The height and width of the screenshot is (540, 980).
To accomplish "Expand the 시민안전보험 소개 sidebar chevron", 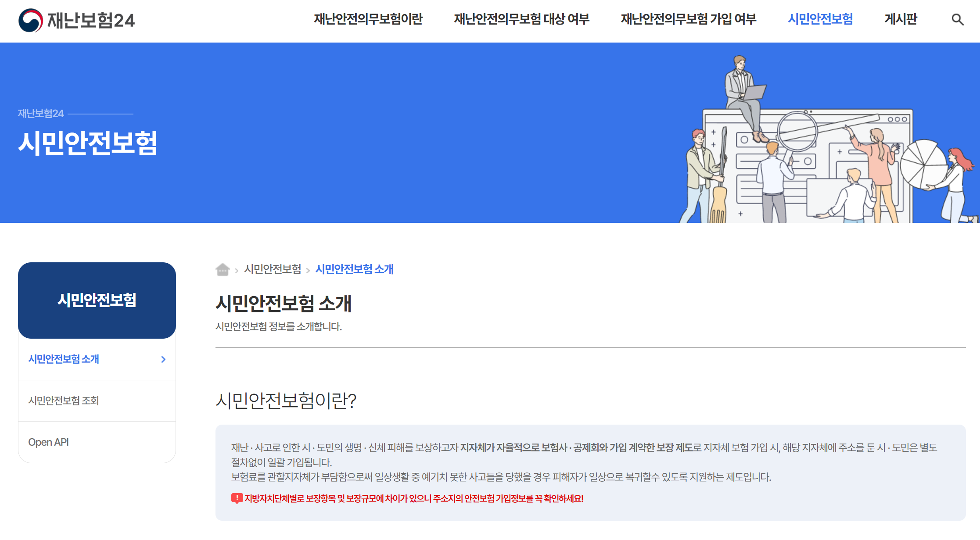I will (x=164, y=359).
